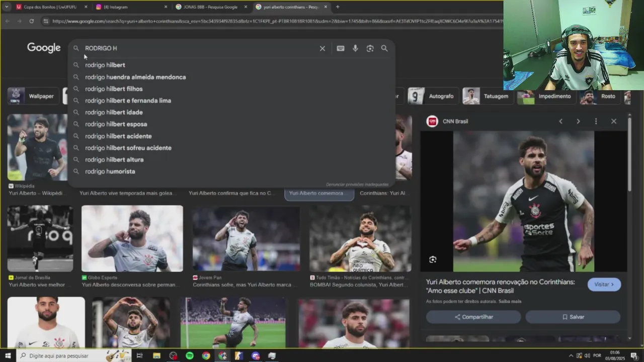Screen dimensions: 644x362
Task: Select the Autografo filter chip
Action: point(433,96)
